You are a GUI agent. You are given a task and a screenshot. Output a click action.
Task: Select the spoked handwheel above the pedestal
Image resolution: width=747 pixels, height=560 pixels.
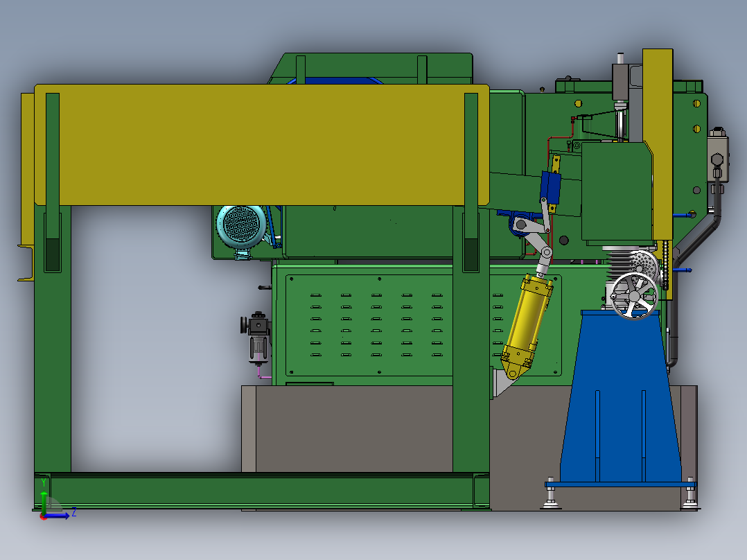point(634,296)
